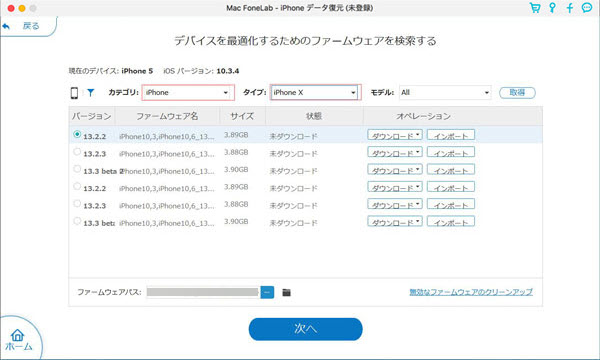Open the shopping cart purchase icon
Image resolution: width=600 pixels, height=360 pixels.
coord(535,8)
